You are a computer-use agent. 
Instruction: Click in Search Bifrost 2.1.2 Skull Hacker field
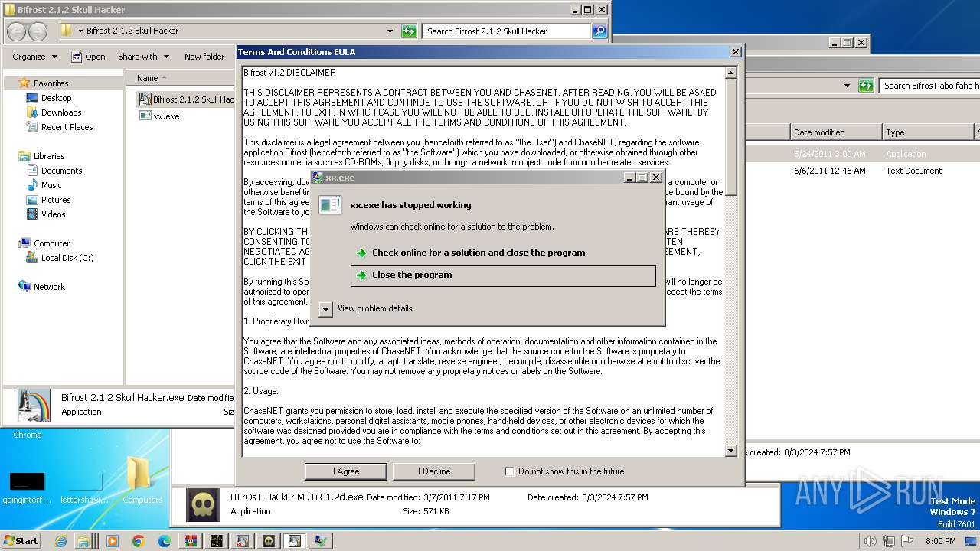click(505, 31)
